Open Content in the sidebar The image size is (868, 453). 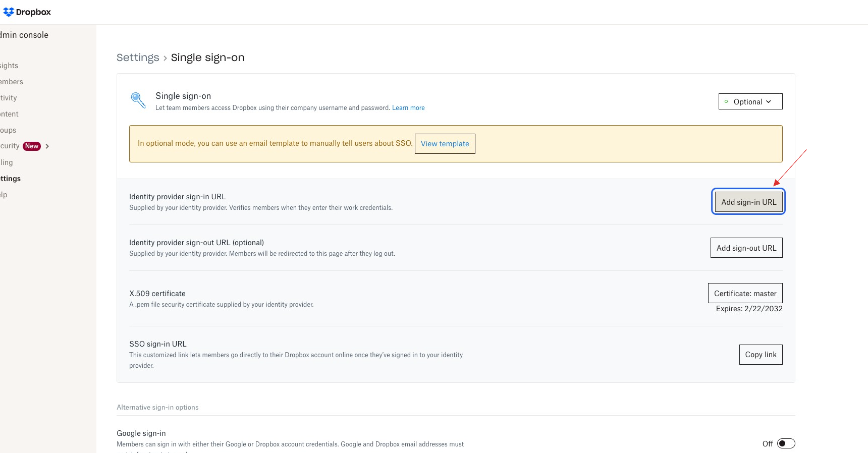pos(9,114)
